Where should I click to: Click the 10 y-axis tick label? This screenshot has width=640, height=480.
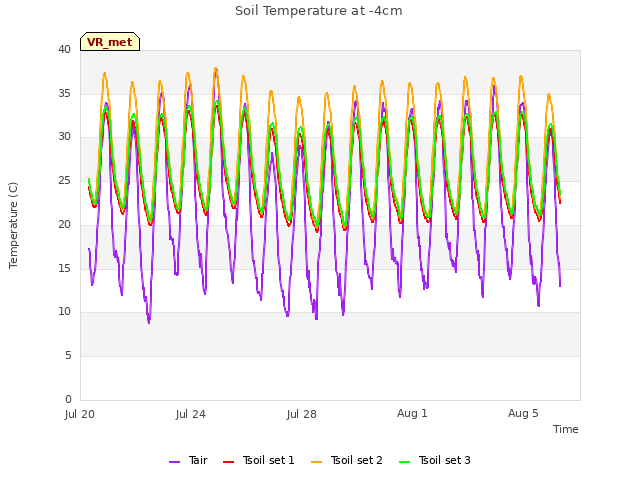[64, 312]
